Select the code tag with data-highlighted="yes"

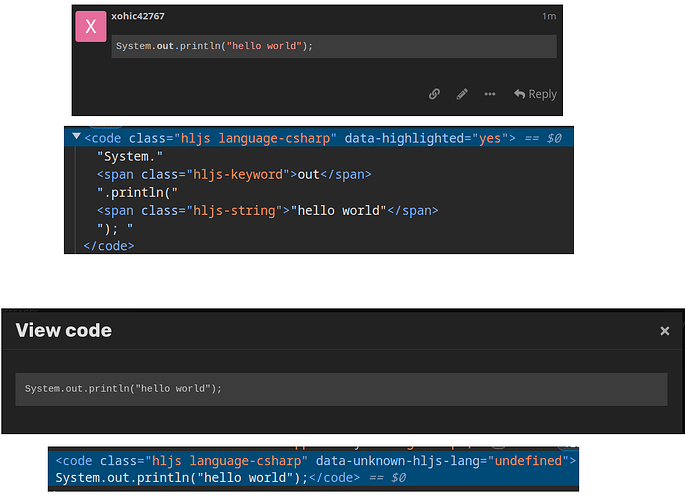pyautogui.click(x=300, y=138)
